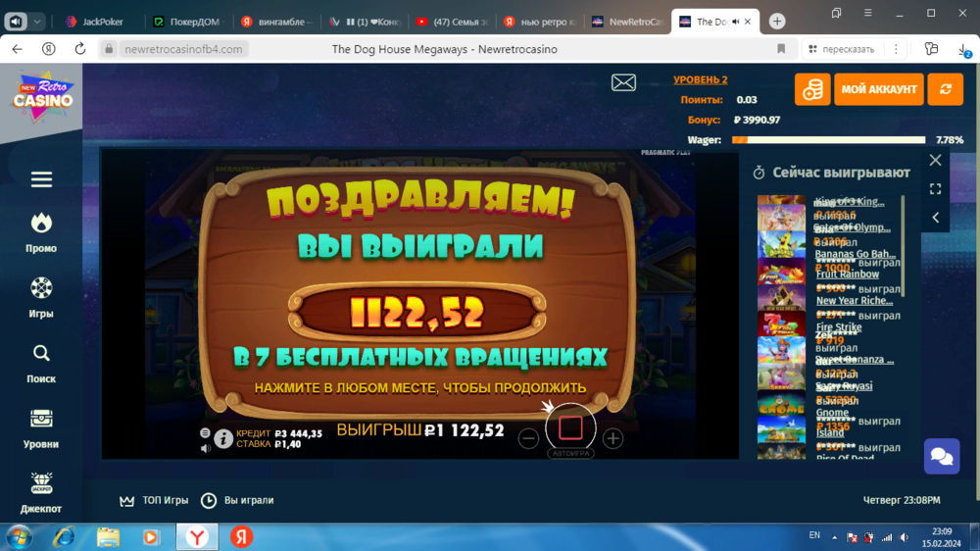Click the orange coins deposit icon
Viewport: 980px width, 551px height.
click(x=812, y=89)
